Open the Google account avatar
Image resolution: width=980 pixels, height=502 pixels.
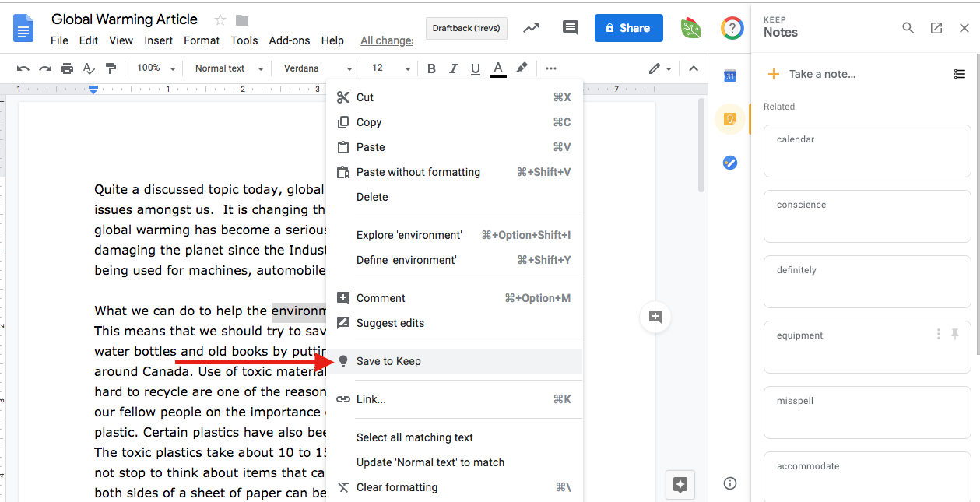(732, 28)
